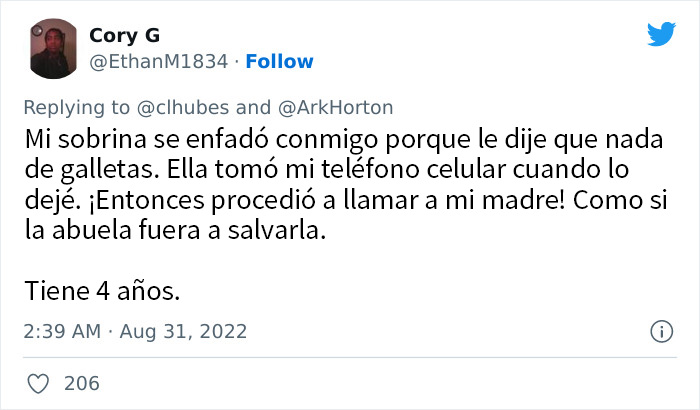Click the Aug 31, 2022 date

(183, 331)
